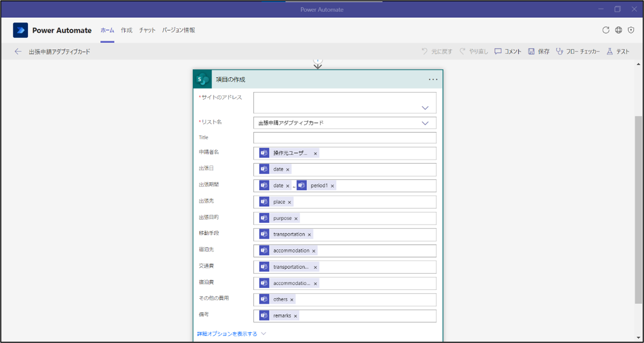Remove remarks token from 備考
The height and width of the screenshot is (343, 644).
(296, 316)
